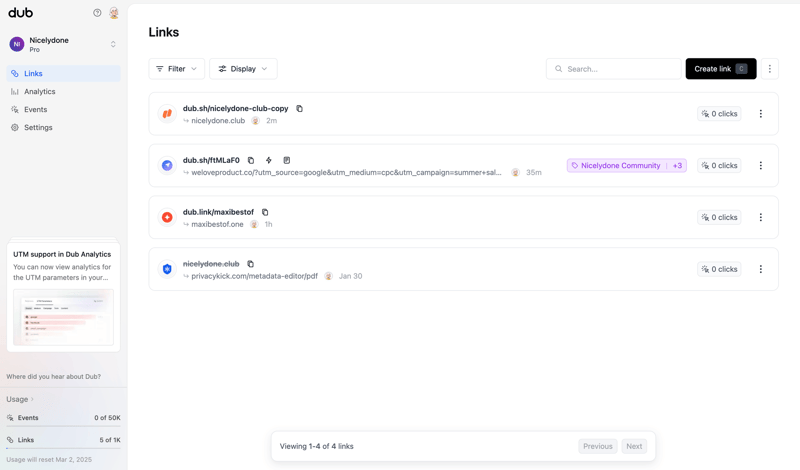Click the Previous page button
Screen dimensions: 800x470
597,446
